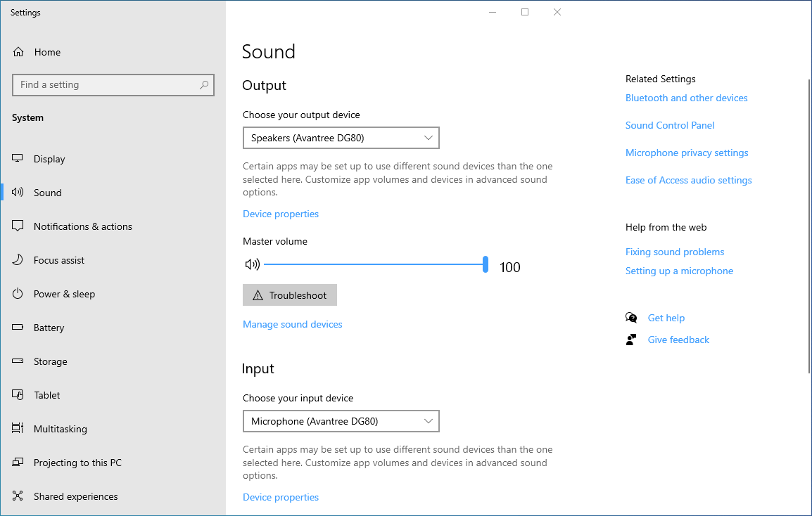Click the Multitasking icon
812x516 pixels.
(18, 429)
